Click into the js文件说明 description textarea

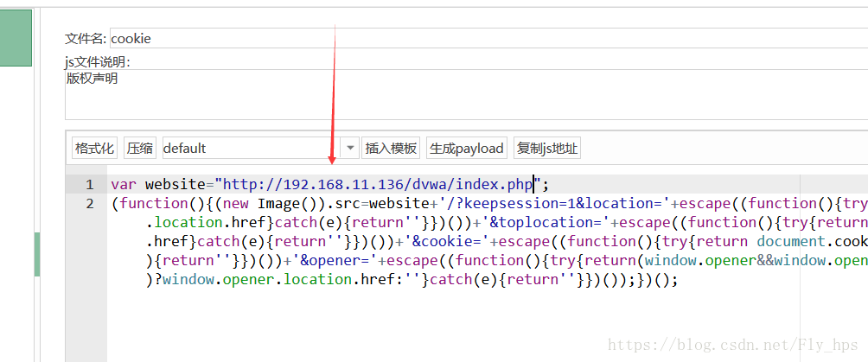[x=467, y=95]
